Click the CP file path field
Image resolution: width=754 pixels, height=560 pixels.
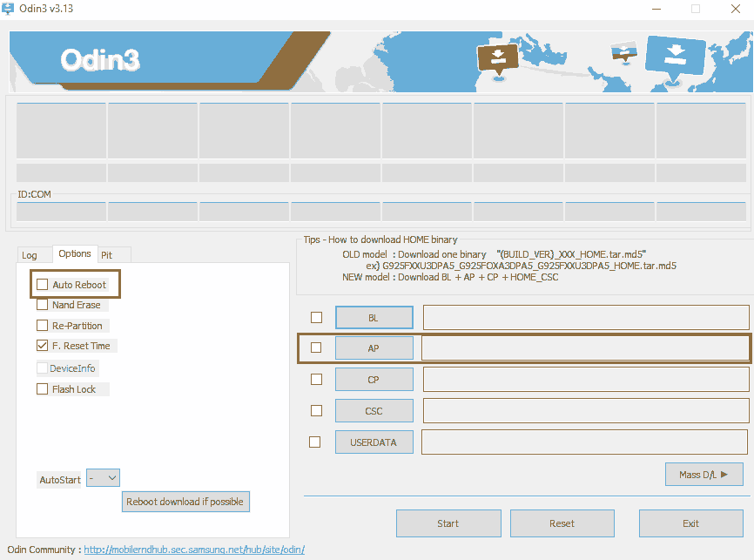point(586,379)
